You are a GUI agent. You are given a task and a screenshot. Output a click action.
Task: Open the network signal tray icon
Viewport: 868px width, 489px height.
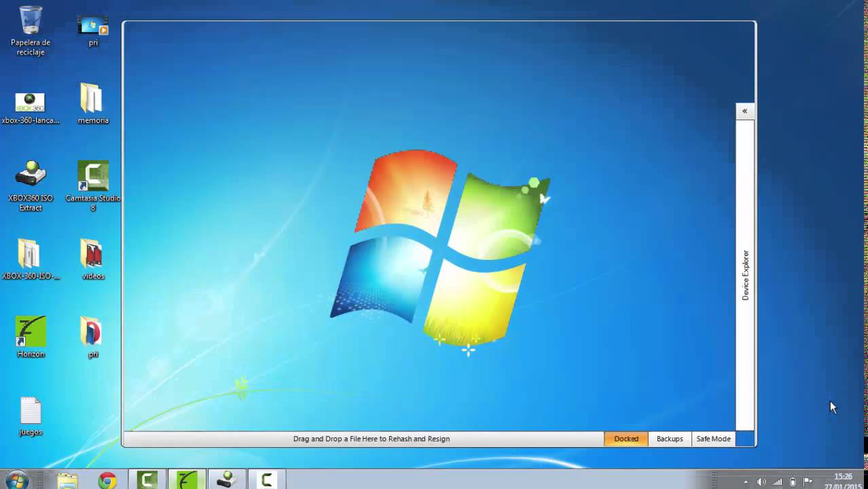pos(777,482)
